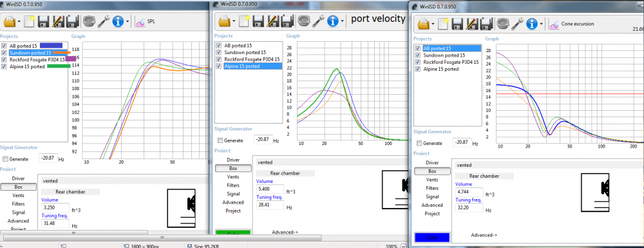Click save-as pencil icon in port velocity window
Viewport: 644px width, 248px height.
click(272, 21)
